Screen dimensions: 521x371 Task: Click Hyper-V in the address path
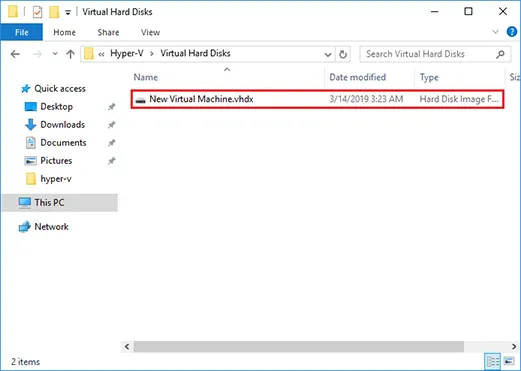click(x=127, y=53)
